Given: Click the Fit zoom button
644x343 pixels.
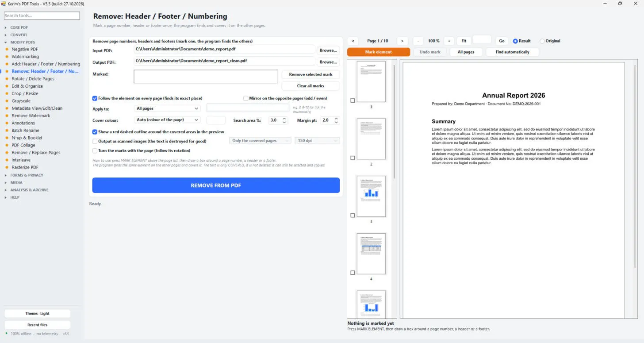Looking at the screenshot, I should pyautogui.click(x=464, y=41).
